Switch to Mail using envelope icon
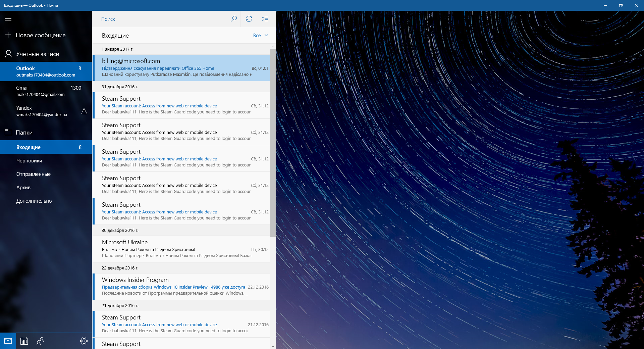Image resolution: width=644 pixels, height=349 pixels. 8,341
